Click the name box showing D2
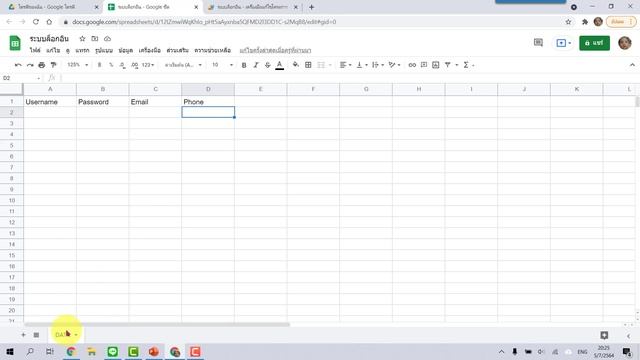Screen dimensions: 640x360 pyautogui.click(x=21, y=78)
